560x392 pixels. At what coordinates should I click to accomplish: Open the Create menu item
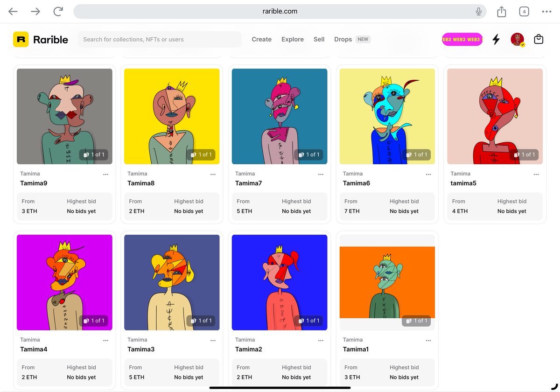(261, 40)
